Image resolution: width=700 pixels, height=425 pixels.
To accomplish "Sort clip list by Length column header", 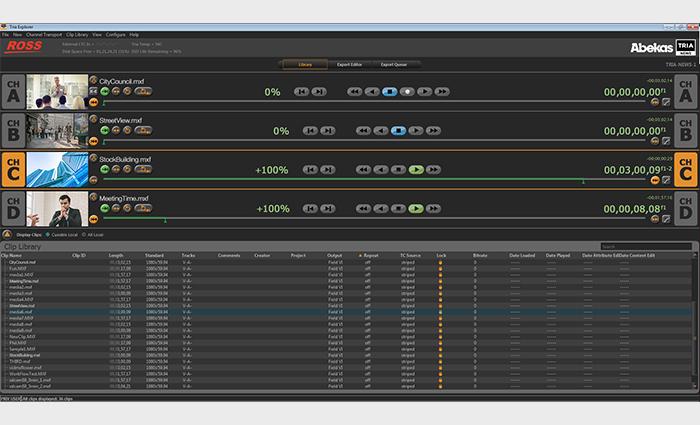I will click(x=117, y=255).
